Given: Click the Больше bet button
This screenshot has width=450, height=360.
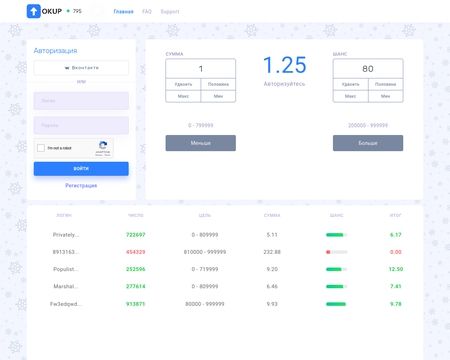Looking at the screenshot, I should click(x=368, y=143).
